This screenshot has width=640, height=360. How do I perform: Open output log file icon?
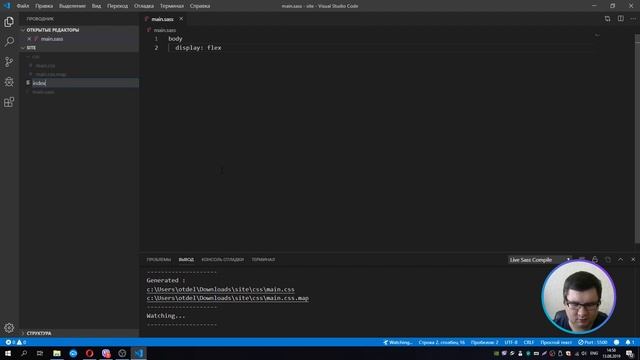click(x=608, y=260)
